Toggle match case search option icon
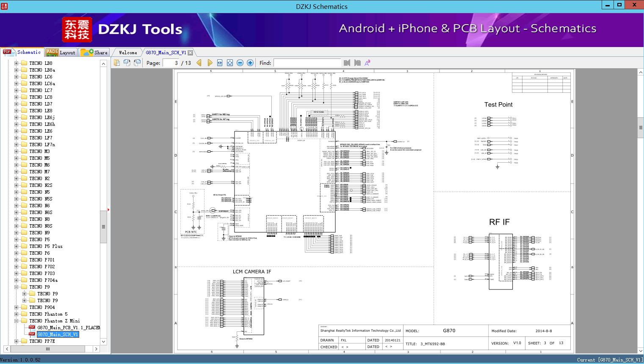Viewport: 644px width, 364px height. coord(368,63)
